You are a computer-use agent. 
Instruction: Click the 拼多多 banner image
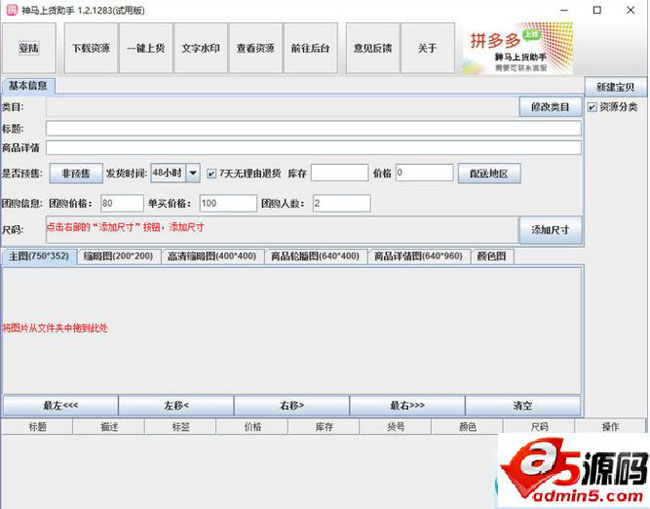[518, 48]
